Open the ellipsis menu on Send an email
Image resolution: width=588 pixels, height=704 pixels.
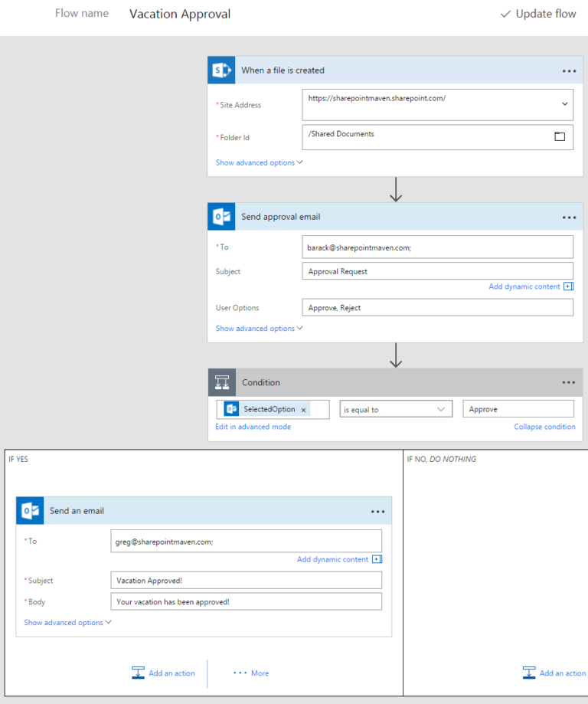point(377,511)
